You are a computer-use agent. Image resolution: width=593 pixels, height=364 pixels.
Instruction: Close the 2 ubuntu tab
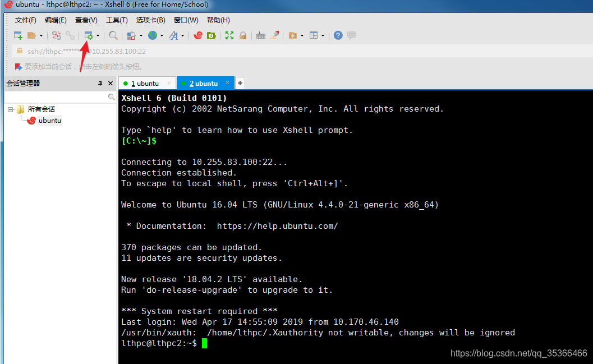click(x=227, y=83)
